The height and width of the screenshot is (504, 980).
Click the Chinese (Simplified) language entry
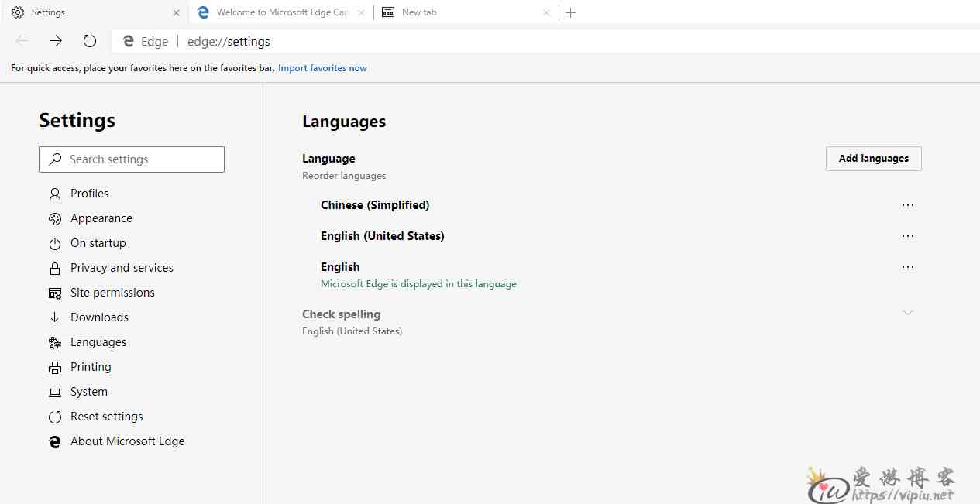pos(375,205)
